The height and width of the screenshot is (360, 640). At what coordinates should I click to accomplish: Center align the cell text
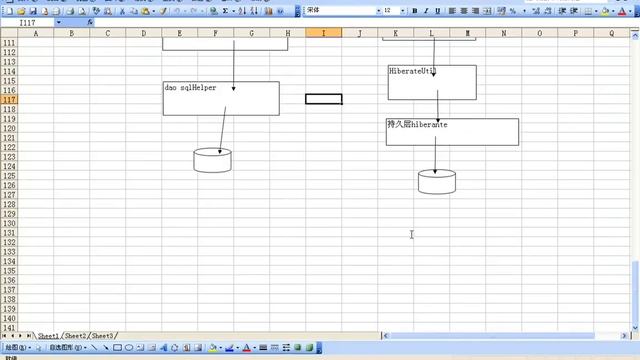(x=464, y=11)
